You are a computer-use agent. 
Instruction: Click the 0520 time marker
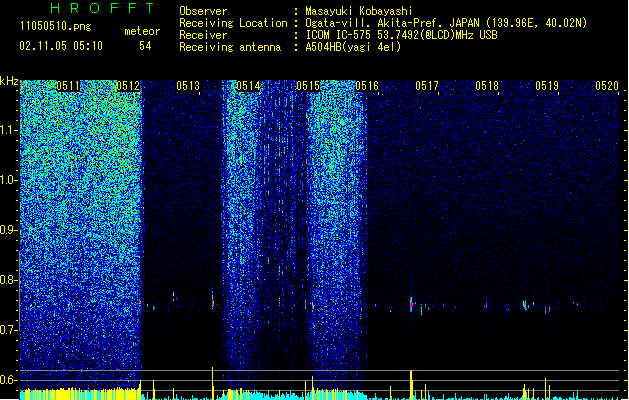607,86
